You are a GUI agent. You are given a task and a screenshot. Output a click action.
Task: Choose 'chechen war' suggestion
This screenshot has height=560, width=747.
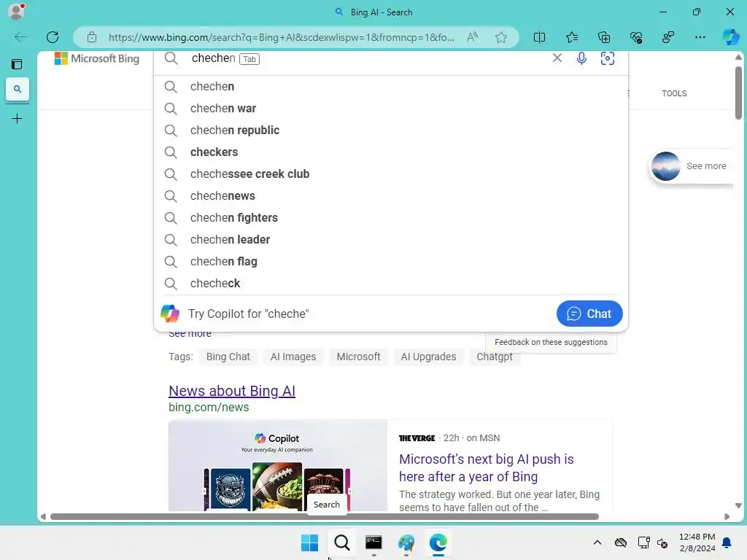(391, 108)
